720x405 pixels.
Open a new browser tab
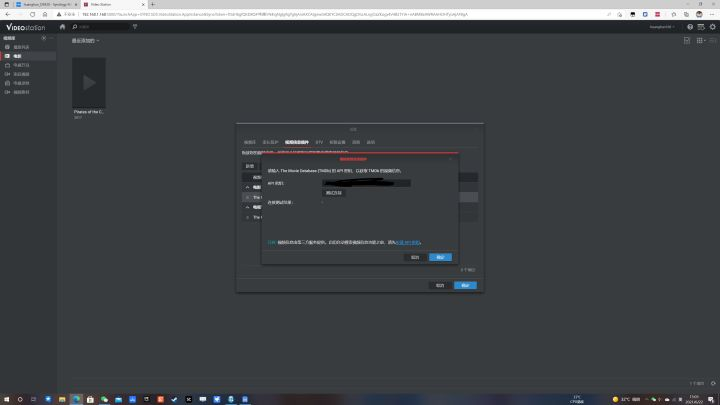[x=152, y=5]
